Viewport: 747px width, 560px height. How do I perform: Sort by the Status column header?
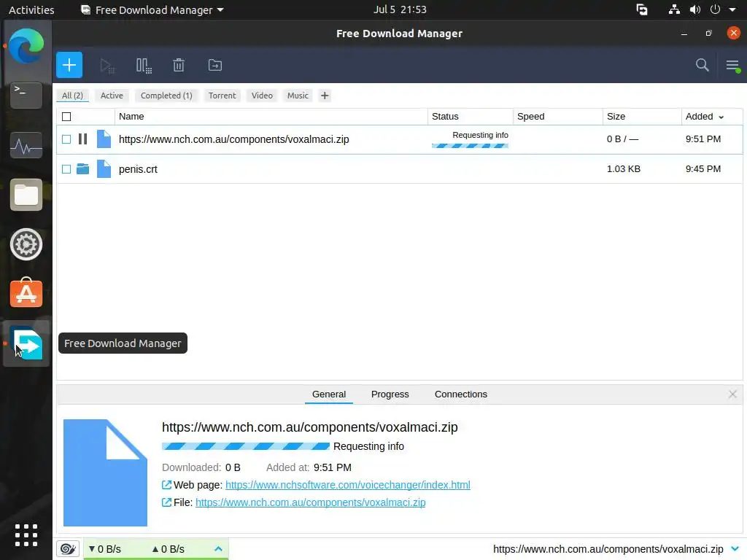[x=471, y=117]
